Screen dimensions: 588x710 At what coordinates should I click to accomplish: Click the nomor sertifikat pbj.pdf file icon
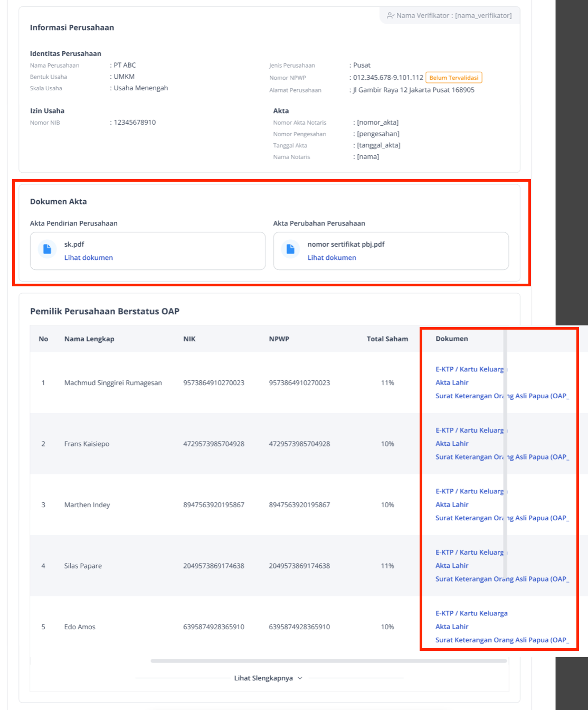click(290, 249)
